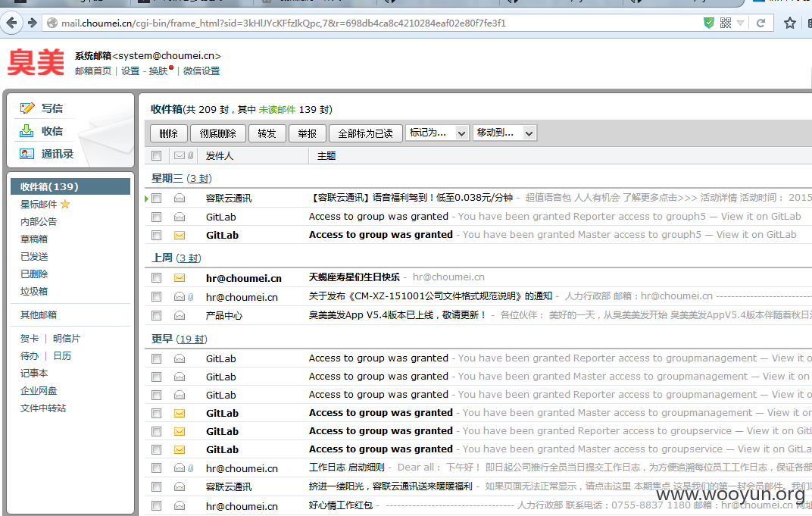This screenshot has height=516, width=812.
Task: Click the 臭美 logo
Action: (36, 62)
